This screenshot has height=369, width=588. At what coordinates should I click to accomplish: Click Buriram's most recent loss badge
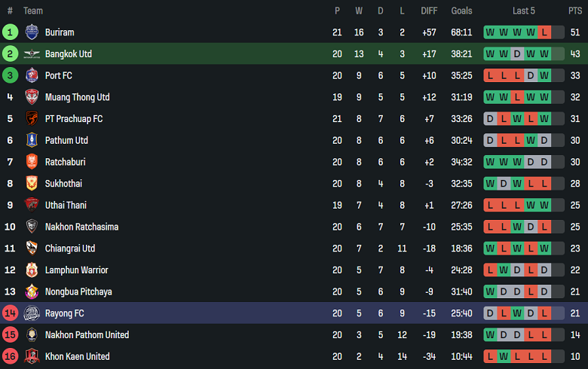544,32
